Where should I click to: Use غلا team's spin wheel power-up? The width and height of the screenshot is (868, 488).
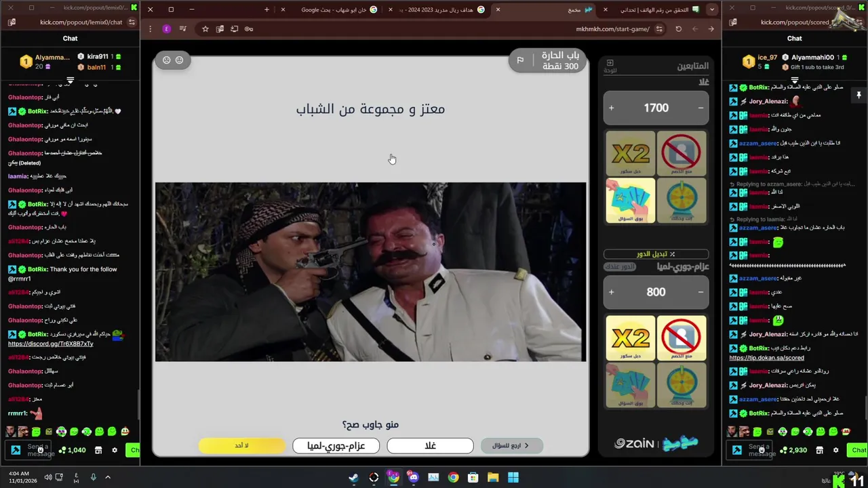pyautogui.click(x=682, y=201)
